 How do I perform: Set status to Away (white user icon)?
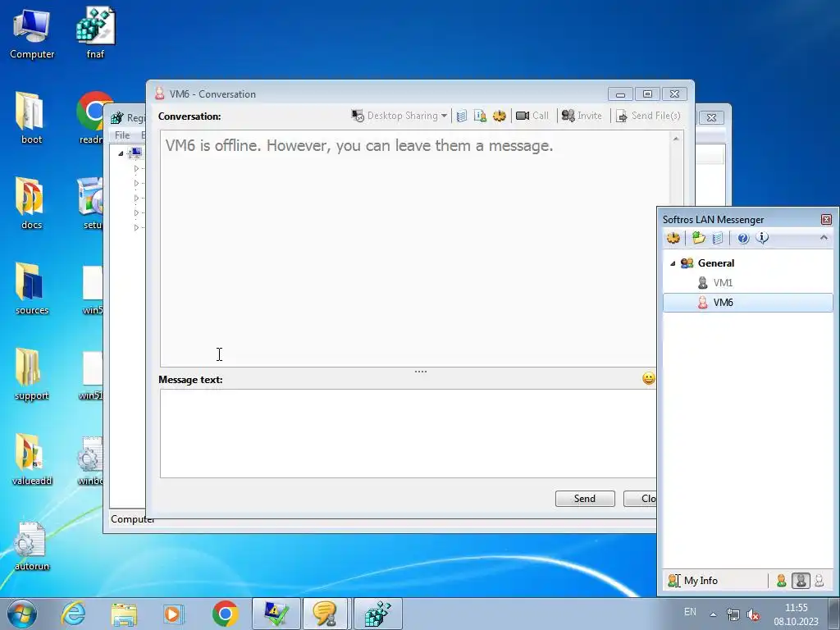pos(819,581)
